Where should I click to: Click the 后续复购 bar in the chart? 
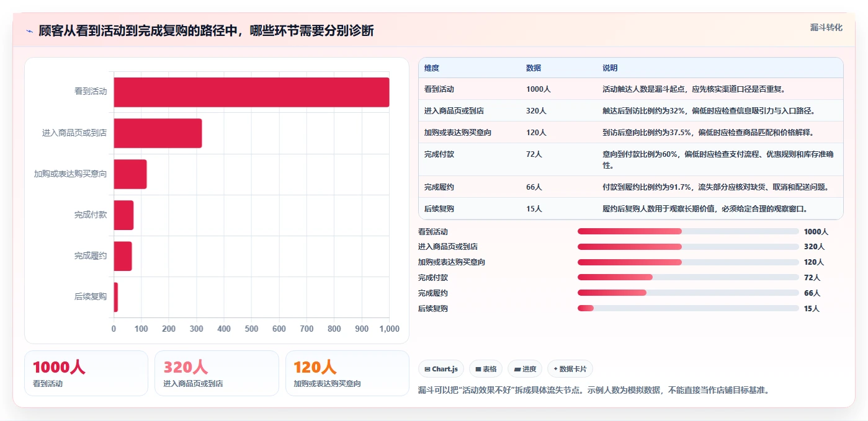coord(115,297)
